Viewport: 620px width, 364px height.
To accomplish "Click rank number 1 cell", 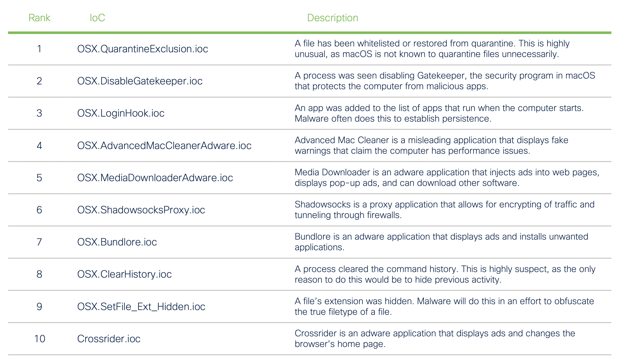I will [39, 49].
